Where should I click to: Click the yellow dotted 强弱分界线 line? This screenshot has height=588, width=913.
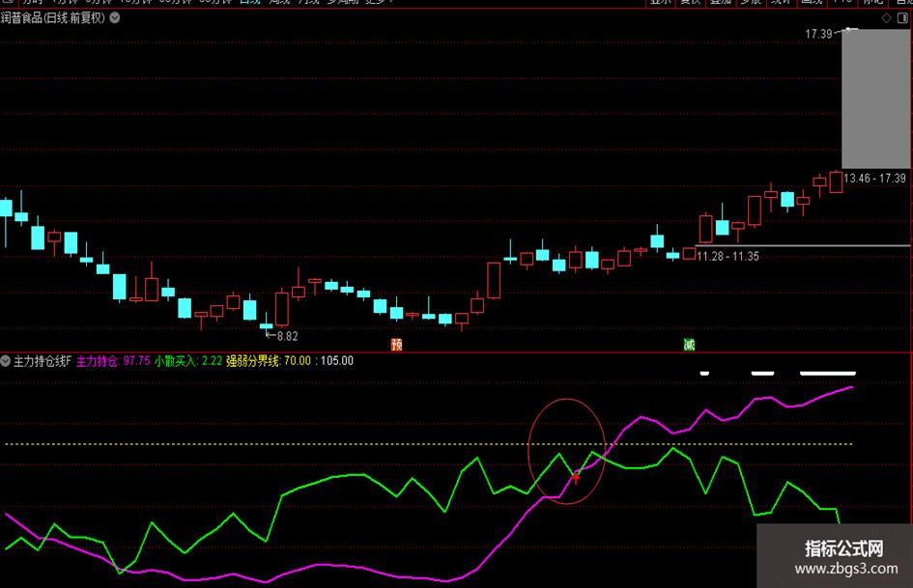pos(429,444)
